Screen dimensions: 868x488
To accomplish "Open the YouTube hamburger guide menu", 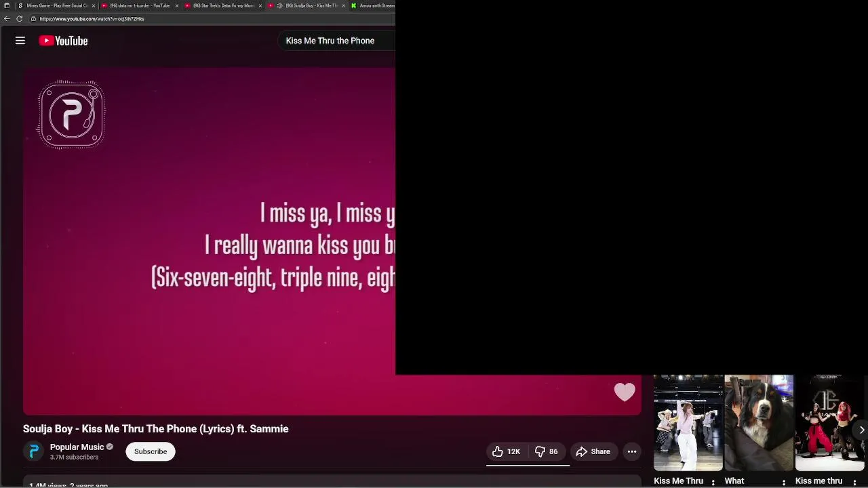I will pos(20,41).
